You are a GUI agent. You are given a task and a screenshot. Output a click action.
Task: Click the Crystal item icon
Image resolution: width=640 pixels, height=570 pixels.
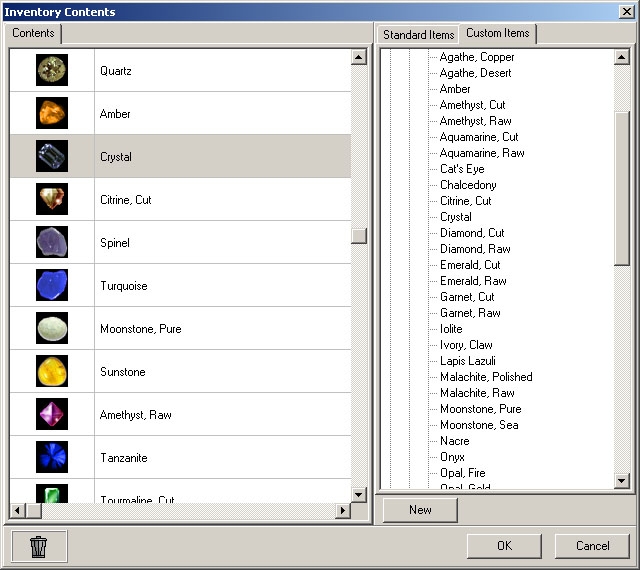click(x=52, y=157)
